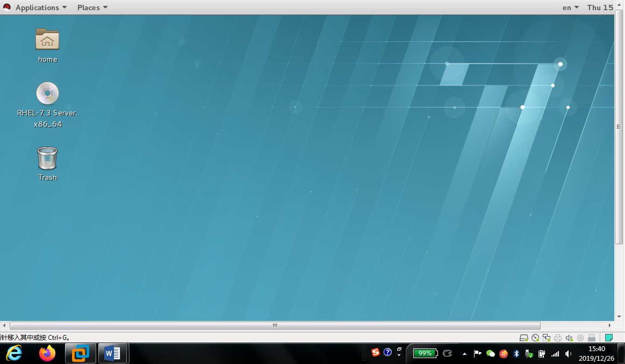Open the Places menu
The width and height of the screenshot is (625, 364).
[x=92, y=8]
